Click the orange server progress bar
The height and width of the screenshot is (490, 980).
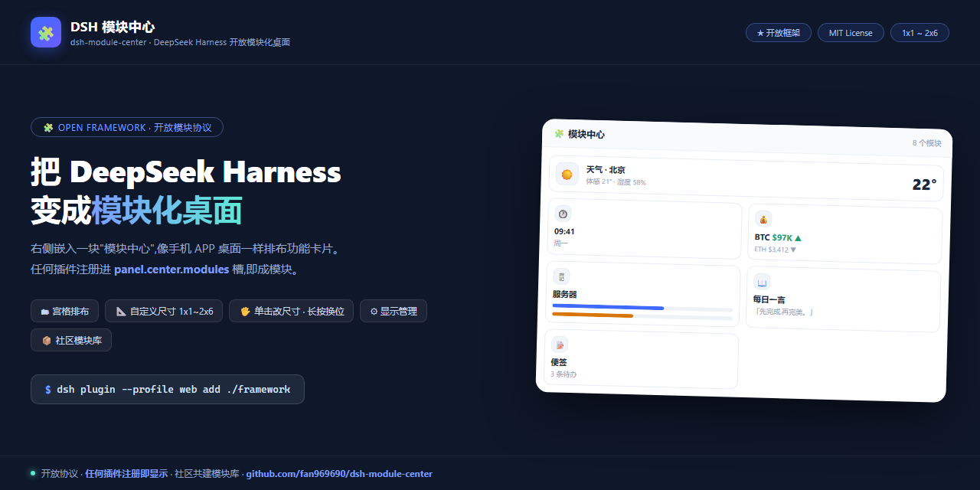[x=593, y=315]
